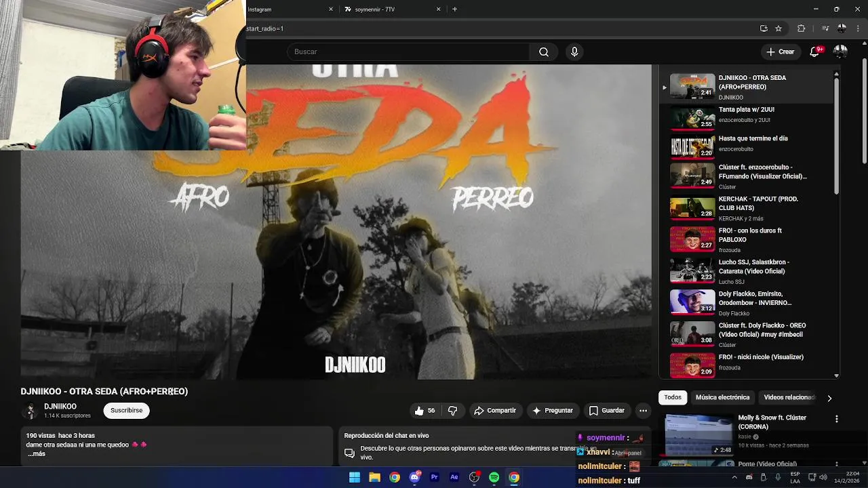Open Adobe After Effects from taskbar
The height and width of the screenshot is (488, 868).
pos(454,477)
